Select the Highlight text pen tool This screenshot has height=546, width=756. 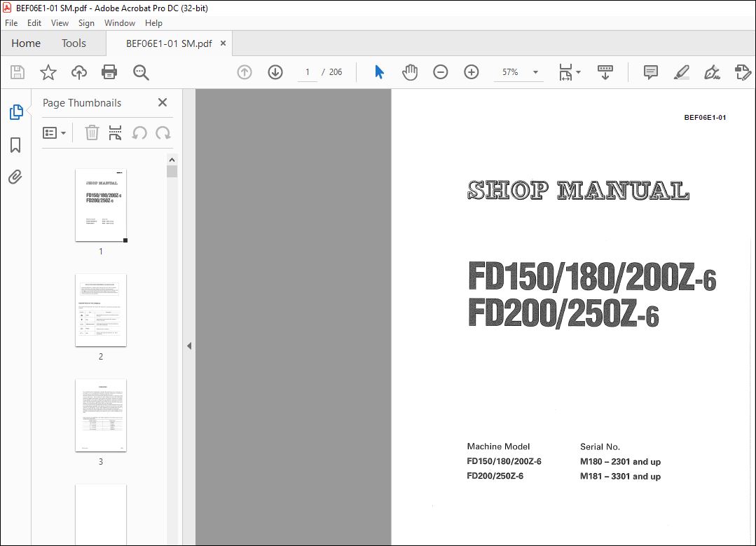point(681,72)
